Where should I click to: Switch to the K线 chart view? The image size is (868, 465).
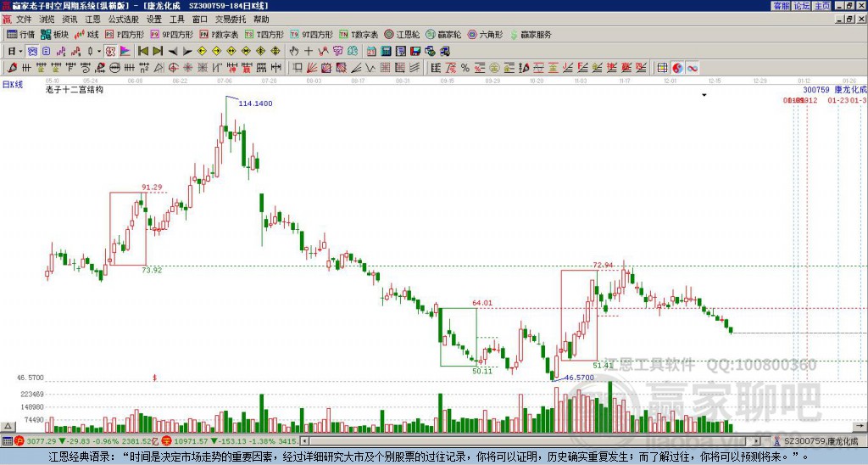pyautogui.click(x=86, y=34)
